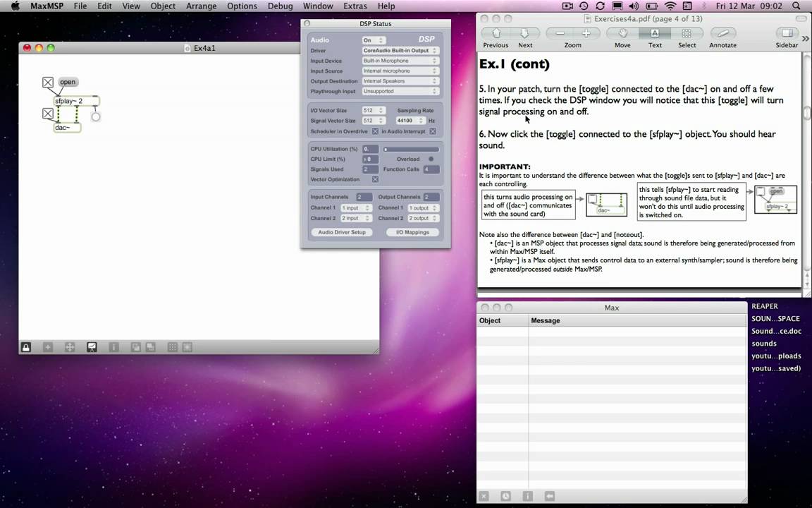Click the 'i' info icon in the Max window
Viewport: 812px width, 508px height.
click(527, 496)
